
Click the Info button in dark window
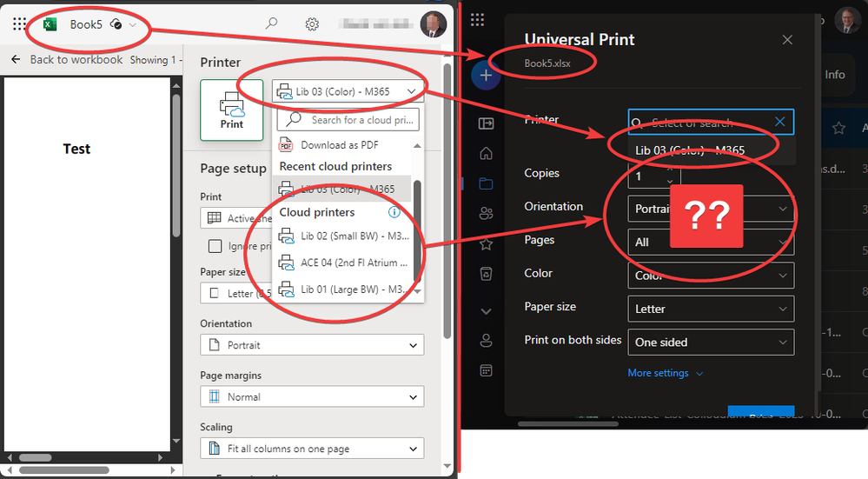click(x=835, y=74)
